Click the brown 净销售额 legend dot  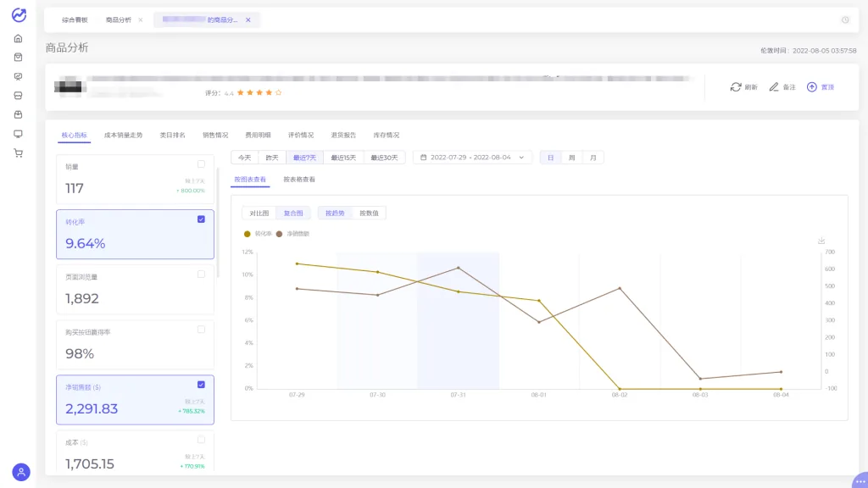280,234
